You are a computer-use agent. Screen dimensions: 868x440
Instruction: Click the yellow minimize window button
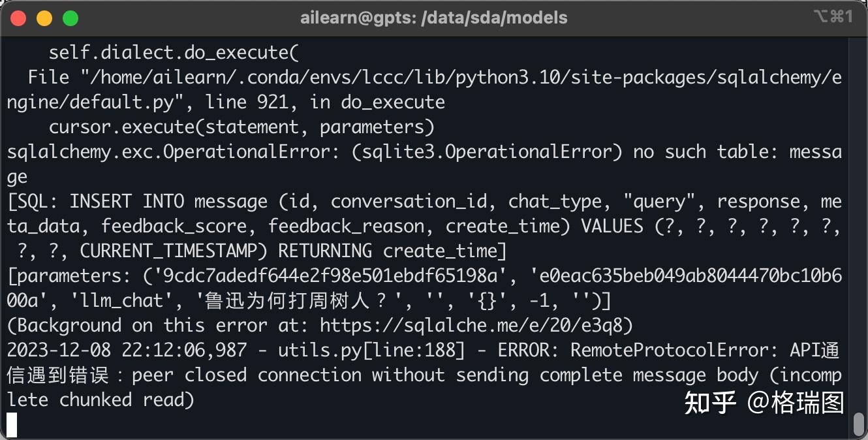pos(44,18)
